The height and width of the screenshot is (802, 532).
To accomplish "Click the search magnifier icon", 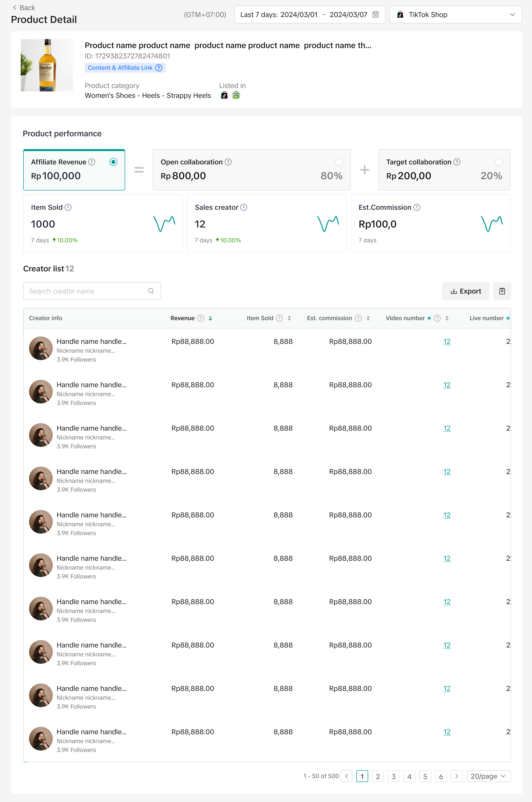I will pos(151,291).
